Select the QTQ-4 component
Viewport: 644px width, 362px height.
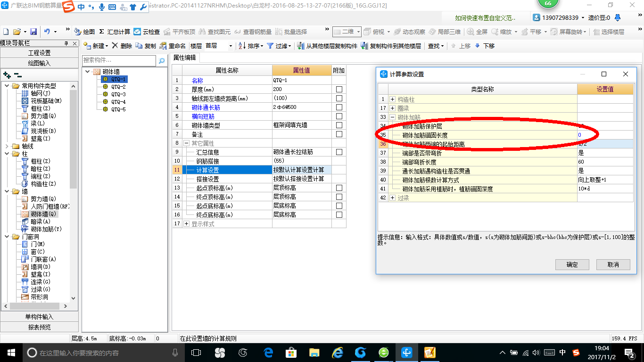[118, 102]
